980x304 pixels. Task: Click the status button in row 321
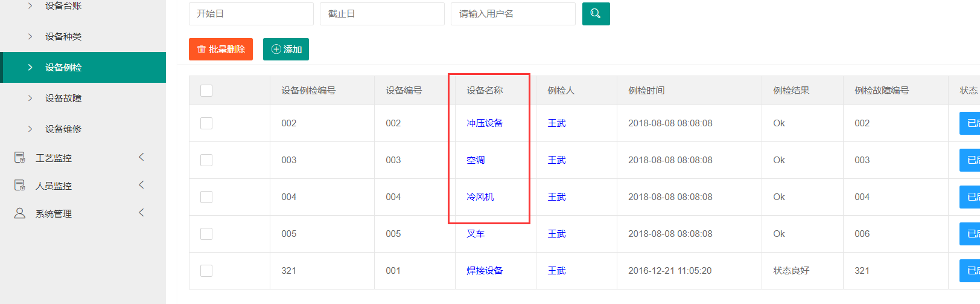pyautogui.click(x=970, y=271)
